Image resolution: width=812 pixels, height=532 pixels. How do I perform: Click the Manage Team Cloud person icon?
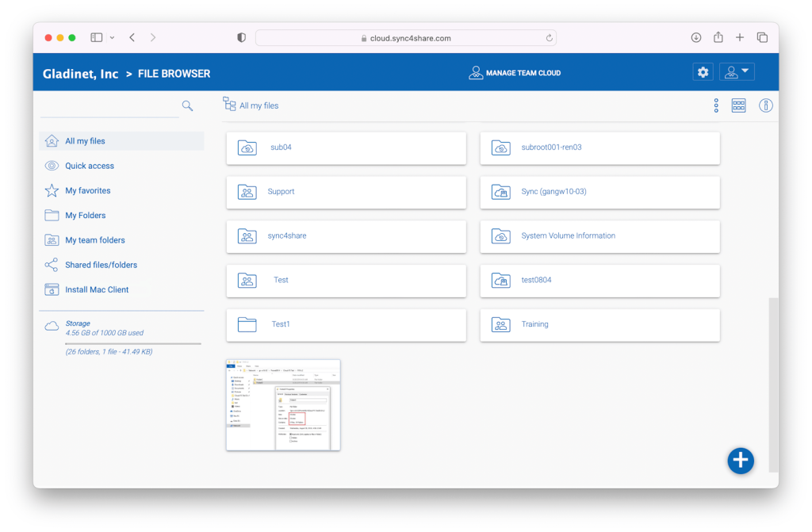click(x=476, y=72)
